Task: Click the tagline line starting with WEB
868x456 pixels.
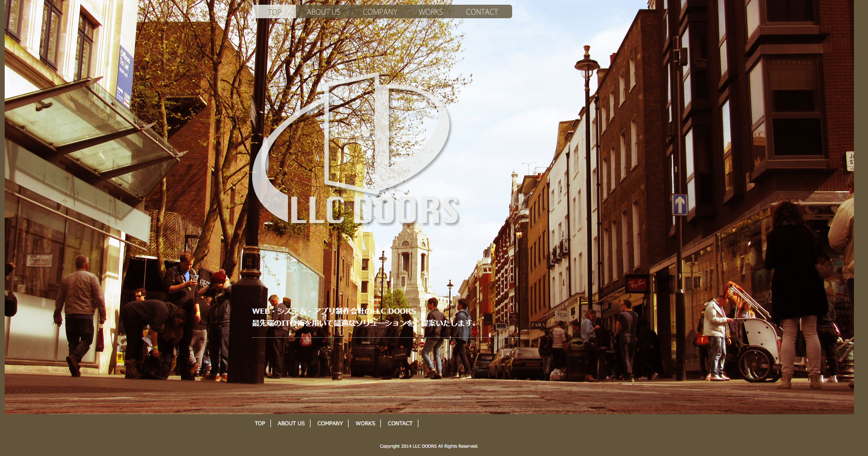Action: (334, 311)
